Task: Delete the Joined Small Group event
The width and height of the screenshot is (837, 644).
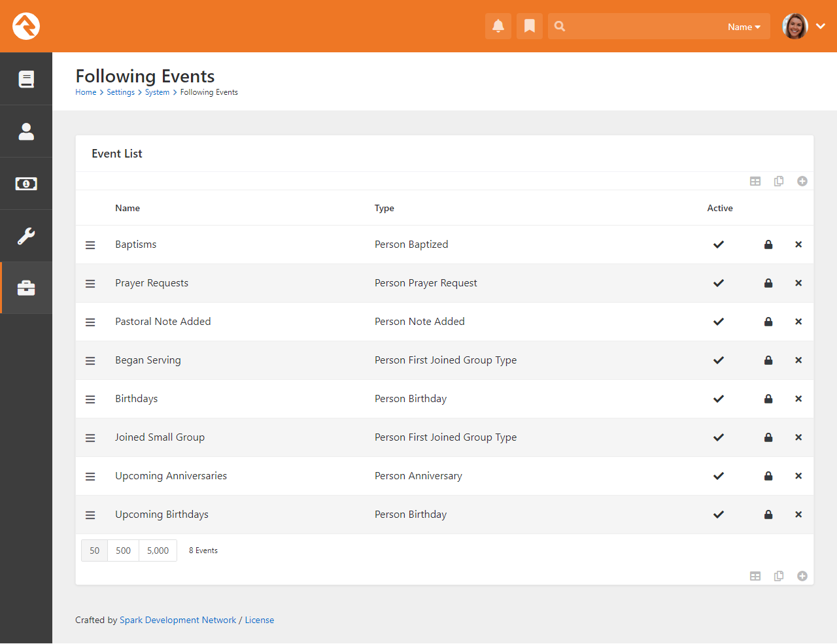Action: [x=798, y=437]
